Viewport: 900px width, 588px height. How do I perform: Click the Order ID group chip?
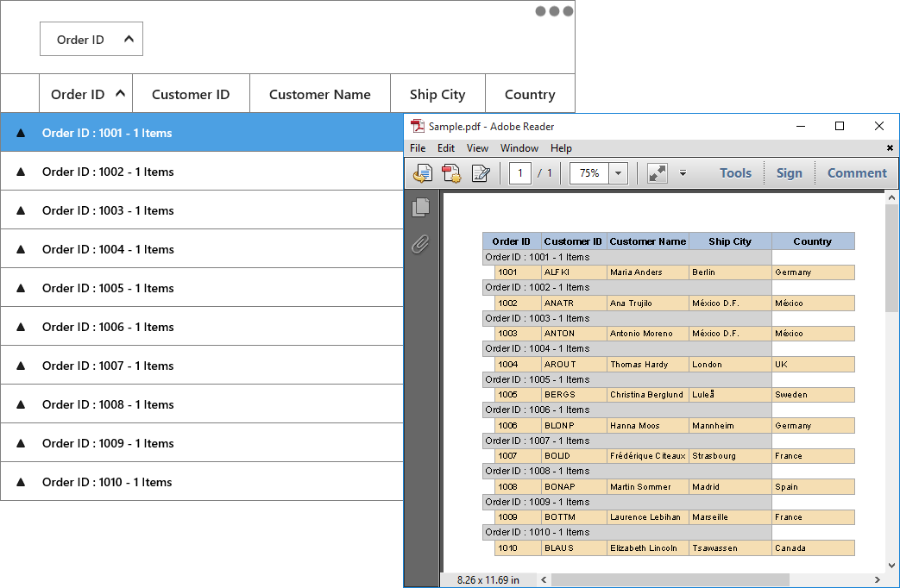[x=91, y=39]
